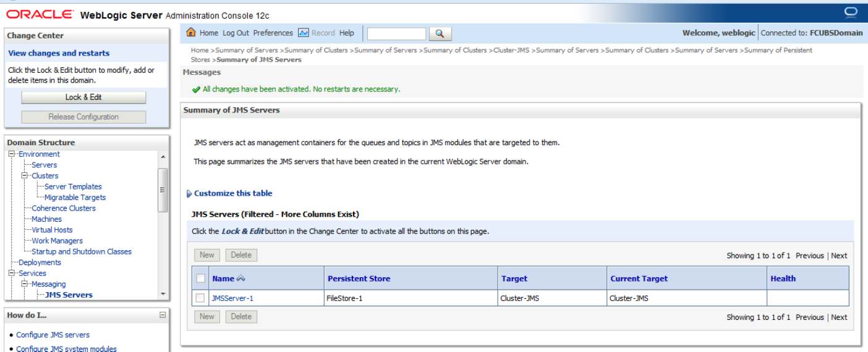Collapse the Clusters tree node
This screenshot has width=868, height=352.
25,175
